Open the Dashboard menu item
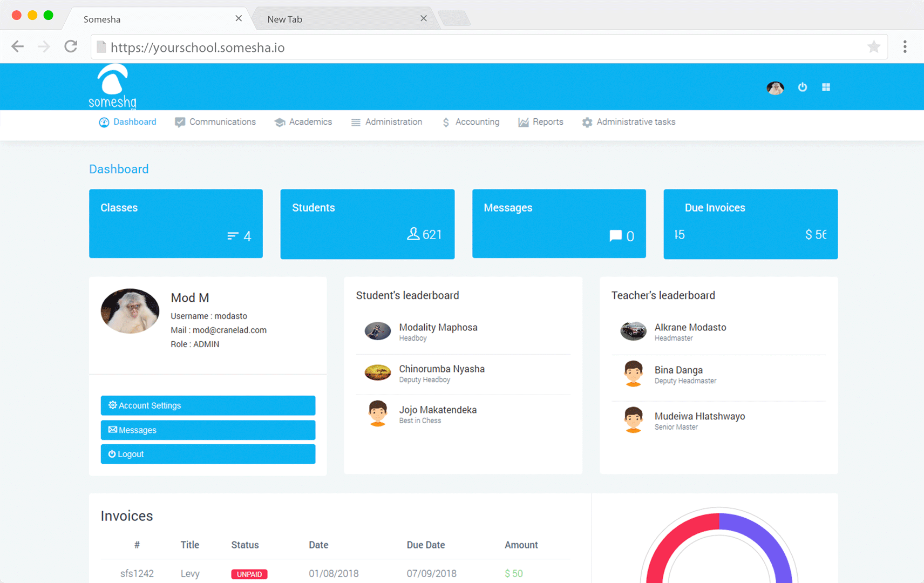Image resolution: width=924 pixels, height=583 pixels. [128, 122]
